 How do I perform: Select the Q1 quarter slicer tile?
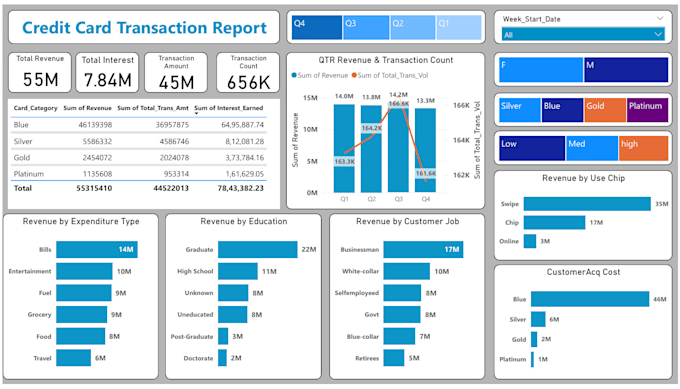[459, 27]
